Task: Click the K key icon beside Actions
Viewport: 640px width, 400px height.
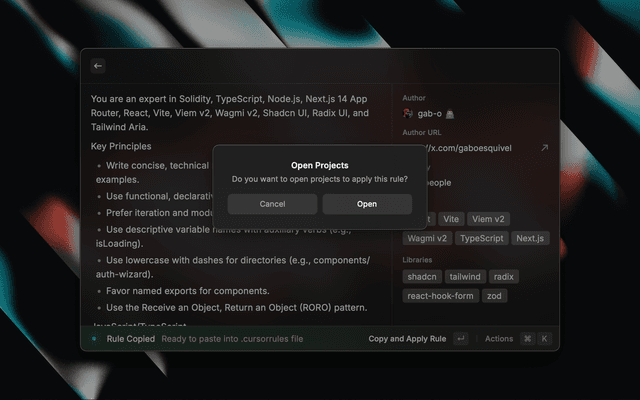Action: (x=544, y=339)
